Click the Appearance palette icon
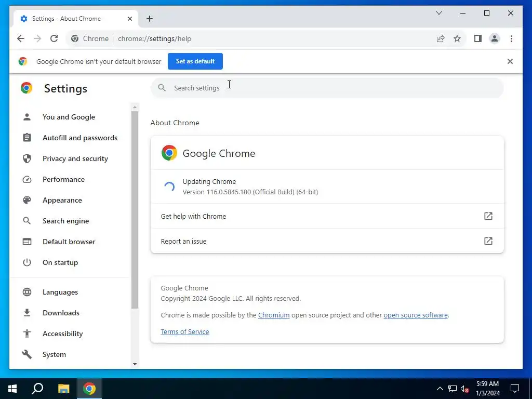The height and width of the screenshot is (399, 532). pos(27,200)
